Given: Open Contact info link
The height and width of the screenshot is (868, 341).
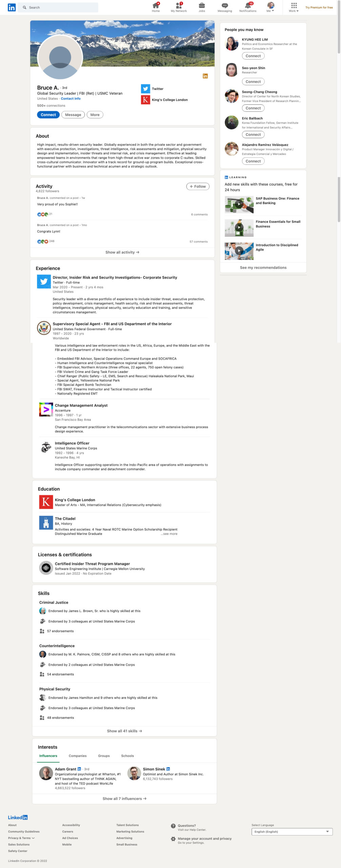Looking at the screenshot, I should tap(71, 99).
